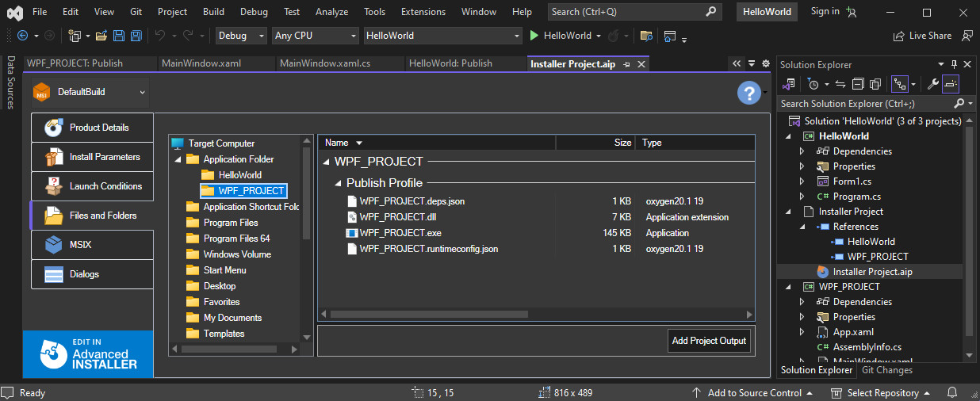Image resolution: width=980 pixels, height=401 pixels.
Task: Open document window settings gear icon
Action: click(x=765, y=63)
